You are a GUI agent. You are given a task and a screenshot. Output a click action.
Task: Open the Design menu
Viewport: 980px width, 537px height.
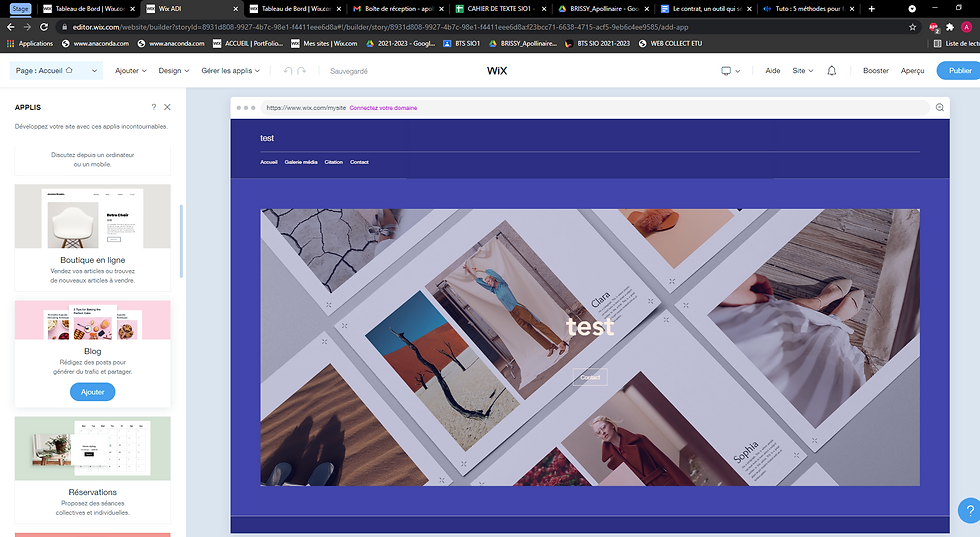click(174, 71)
